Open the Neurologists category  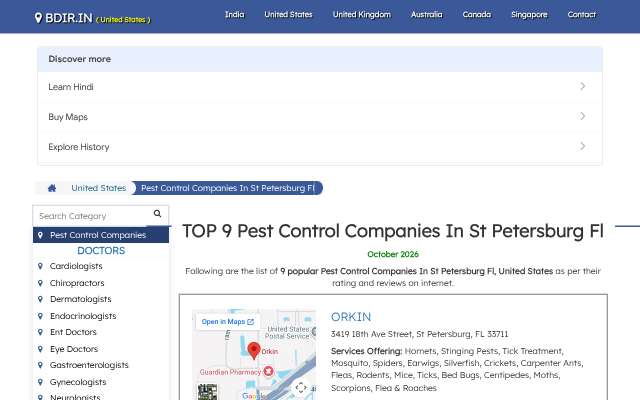[x=75, y=397]
